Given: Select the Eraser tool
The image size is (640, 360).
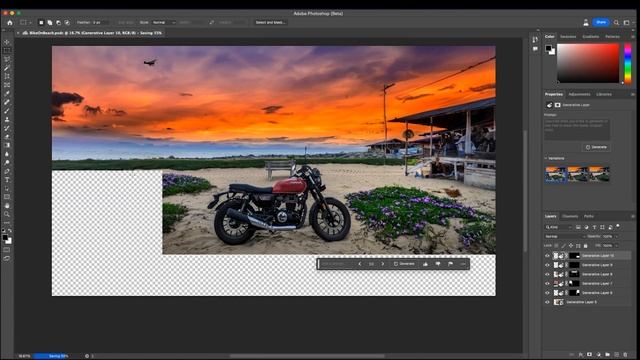Looking at the screenshot, I should [x=7, y=136].
